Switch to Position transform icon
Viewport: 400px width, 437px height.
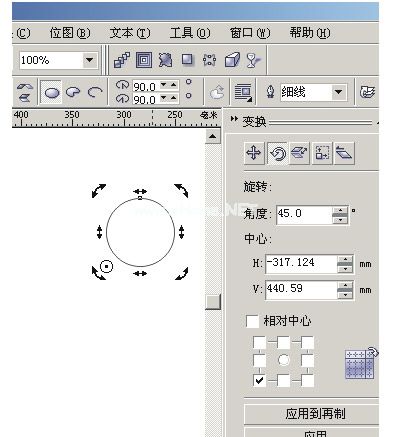point(254,153)
